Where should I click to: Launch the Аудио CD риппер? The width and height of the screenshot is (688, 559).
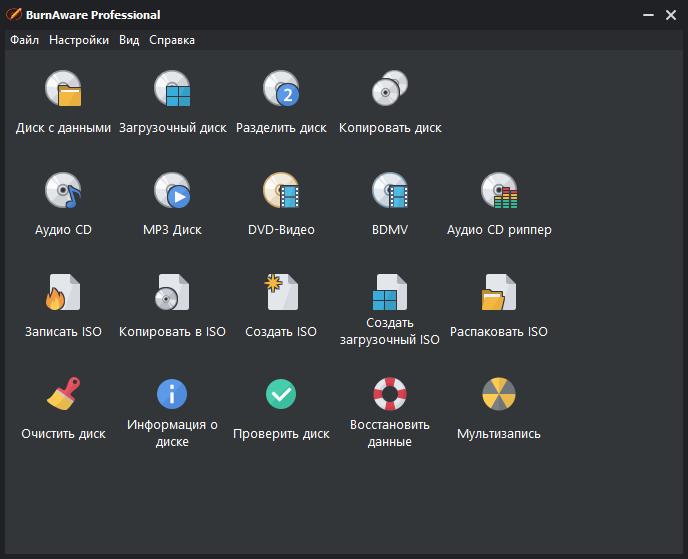498,191
